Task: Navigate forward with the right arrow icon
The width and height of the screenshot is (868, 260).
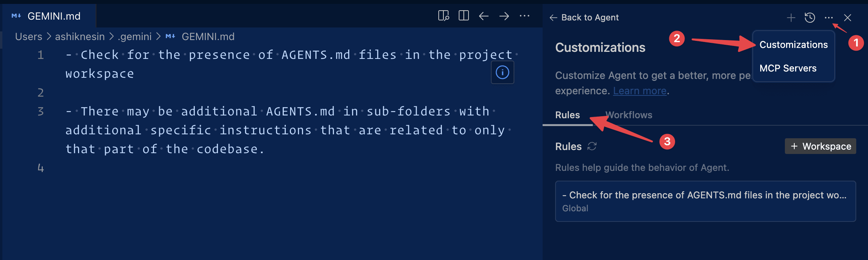Action: coord(504,16)
